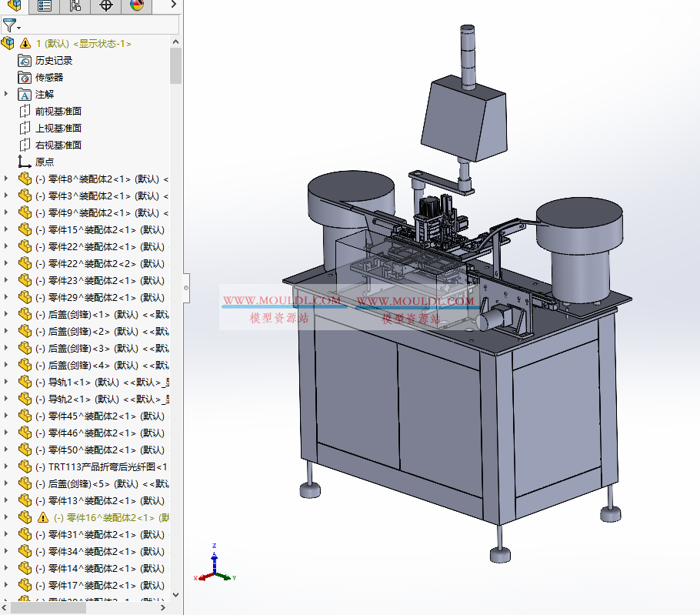Open the filter dropdown arrow
The width and height of the screenshot is (700, 615).
[18, 28]
